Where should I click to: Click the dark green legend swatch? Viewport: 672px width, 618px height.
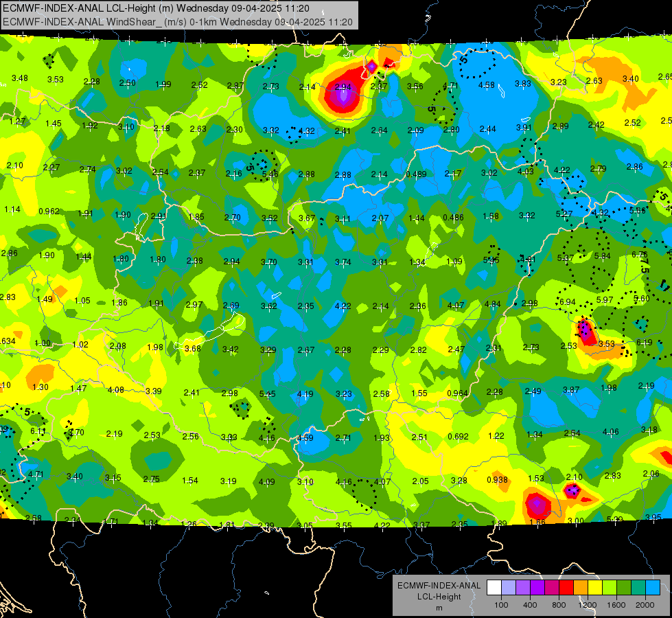point(624,588)
